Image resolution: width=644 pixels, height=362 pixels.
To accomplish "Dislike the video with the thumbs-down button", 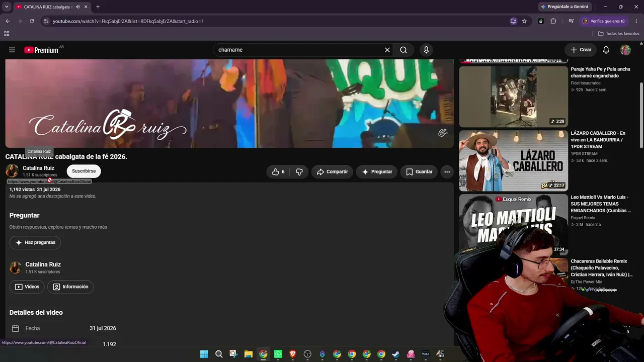I will 299,172.
